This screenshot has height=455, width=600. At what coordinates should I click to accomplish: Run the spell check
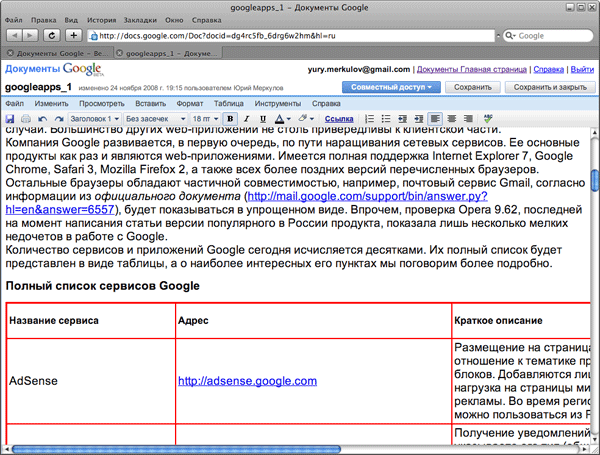pos(488,118)
